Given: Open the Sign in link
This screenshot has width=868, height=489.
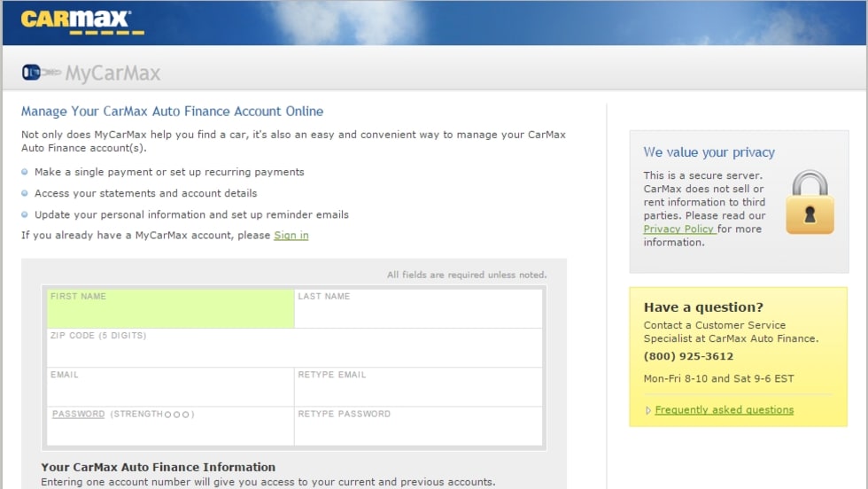Looking at the screenshot, I should [291, 236].
